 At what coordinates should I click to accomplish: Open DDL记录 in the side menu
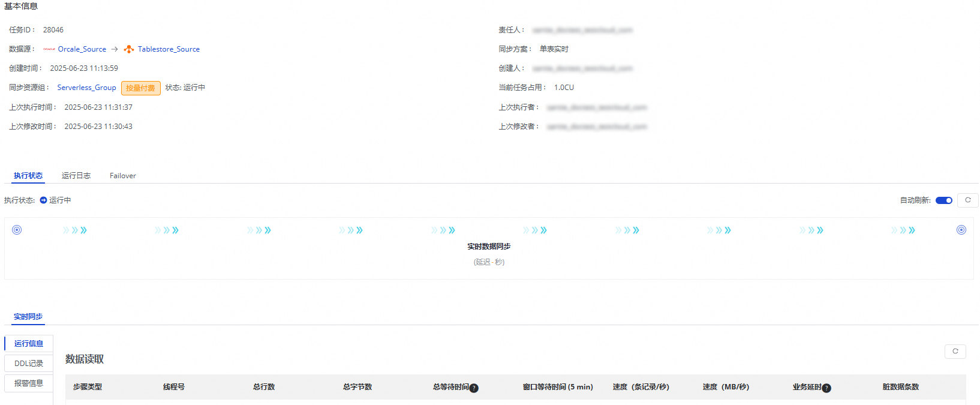click(x=29, y=364)
